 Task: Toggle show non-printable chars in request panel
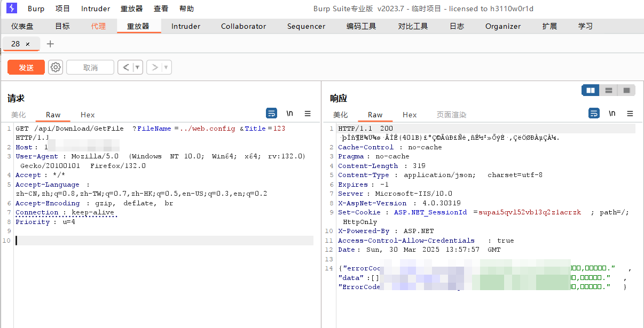(x=290, y=113)
